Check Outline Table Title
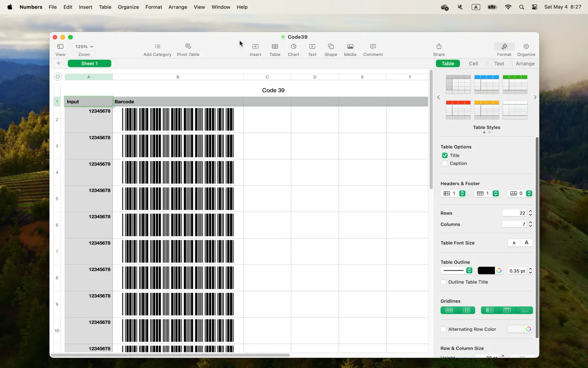The width and height of the screenshot is (588, 368). pyautogui.click(x=443, y=282)
